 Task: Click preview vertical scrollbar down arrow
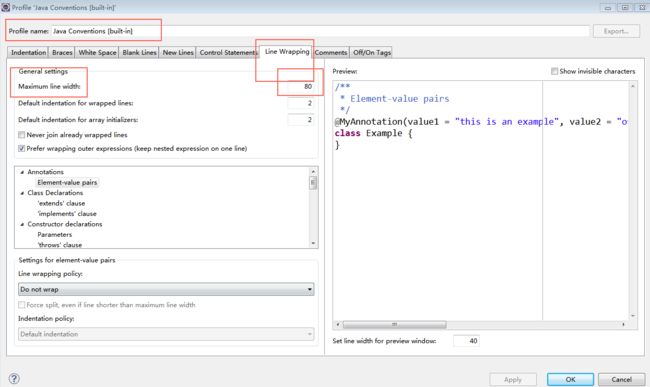pyautogui.click(x=633, y=316)
